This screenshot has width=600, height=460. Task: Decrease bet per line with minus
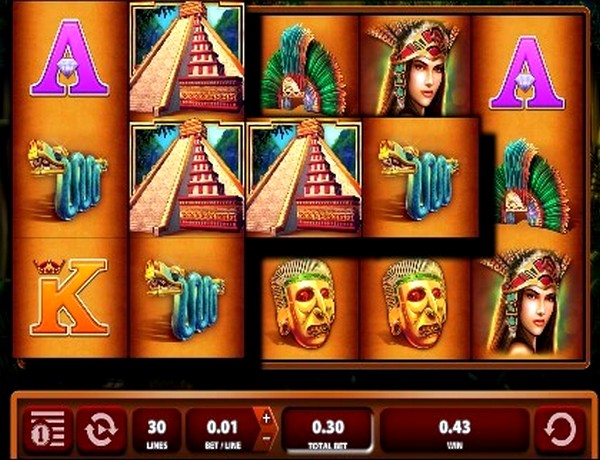(x=266, y=439)
